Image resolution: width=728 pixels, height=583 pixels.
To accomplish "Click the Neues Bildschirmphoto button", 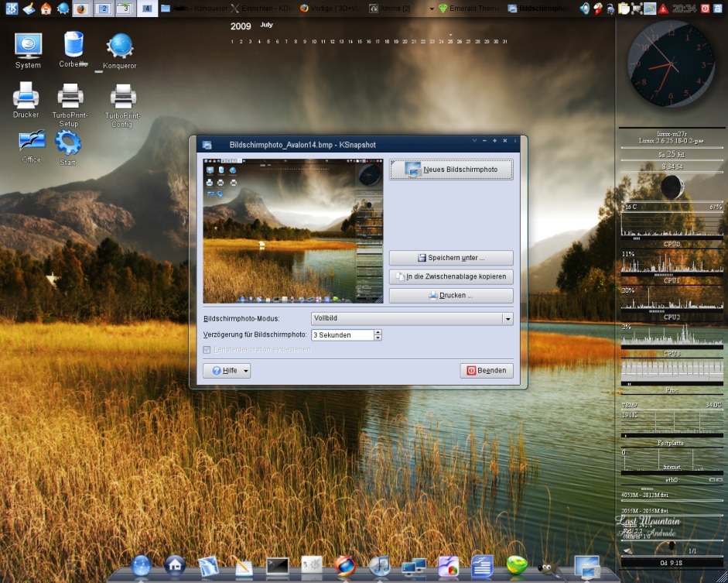I will point(451,170).
